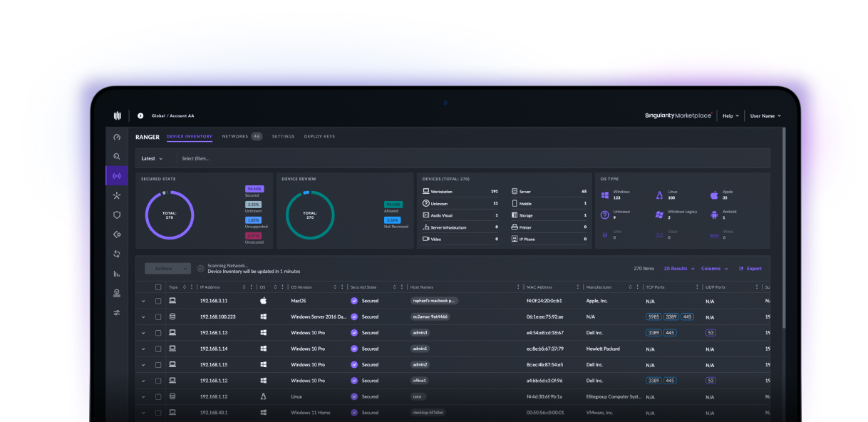Open Singularity Marketplace link
868x422 pixels.
coord(678,115)
